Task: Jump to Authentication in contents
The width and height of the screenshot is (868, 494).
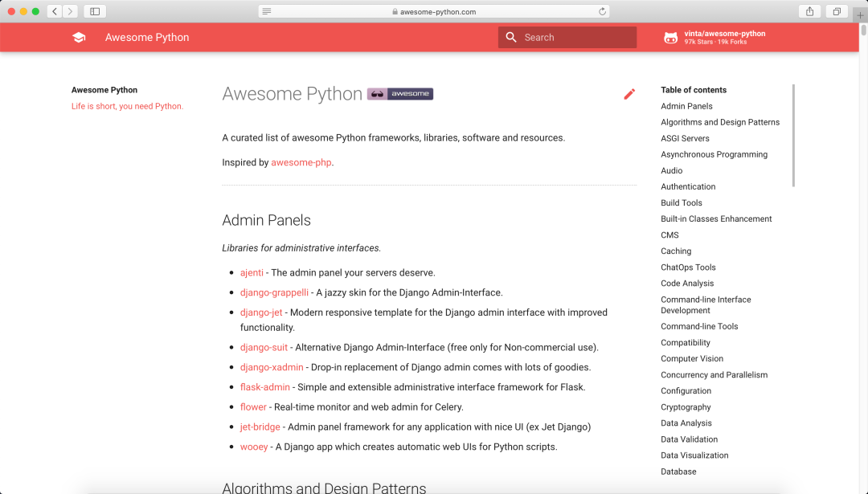Action: tap(688, 186)
